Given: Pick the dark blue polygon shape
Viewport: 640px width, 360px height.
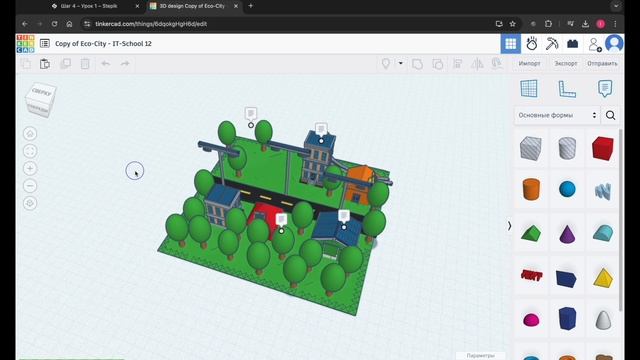Looking at the screenshot, I should (567, 318).
